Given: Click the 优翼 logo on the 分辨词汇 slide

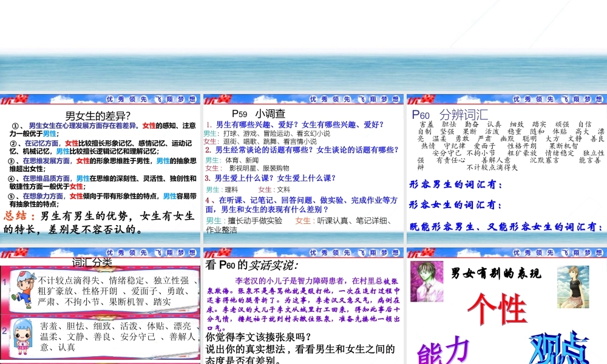Looking at the screenshot, I should (x=421, y=101).
